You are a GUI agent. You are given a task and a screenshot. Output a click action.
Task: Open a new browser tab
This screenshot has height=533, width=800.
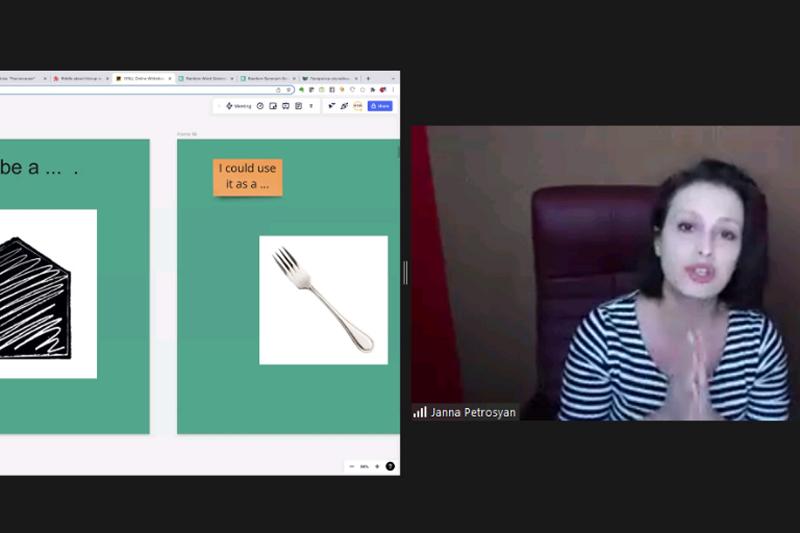pyautogui.click(x=368, y=78)
